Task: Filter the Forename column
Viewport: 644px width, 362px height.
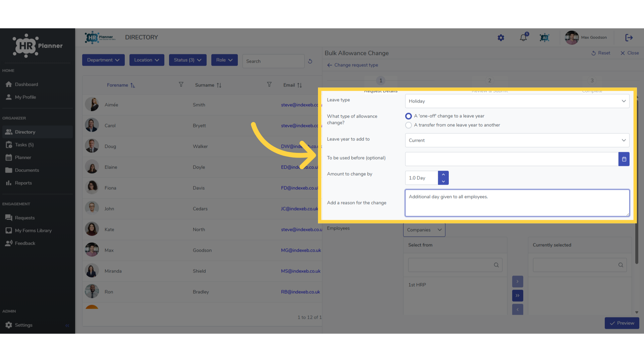Action: tap(181, 84)
